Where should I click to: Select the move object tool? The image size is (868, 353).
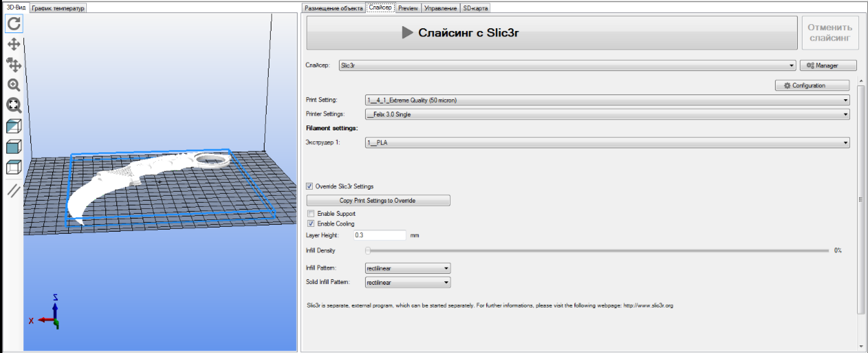(x=14, y=64)
